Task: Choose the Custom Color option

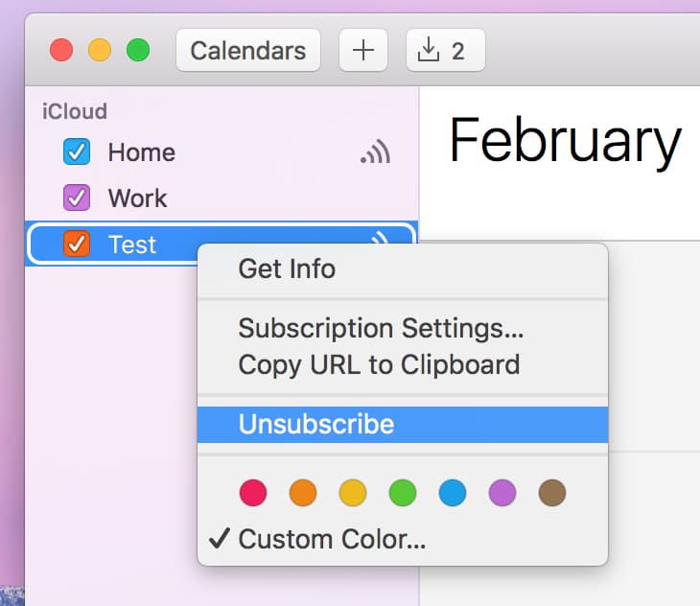Action: coord(332,539)
